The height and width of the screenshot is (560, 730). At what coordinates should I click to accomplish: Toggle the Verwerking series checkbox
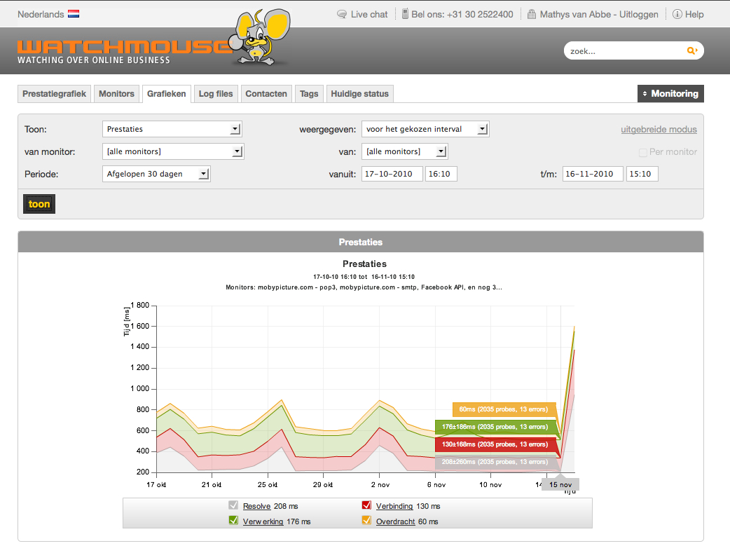click(x=234, y=521)
